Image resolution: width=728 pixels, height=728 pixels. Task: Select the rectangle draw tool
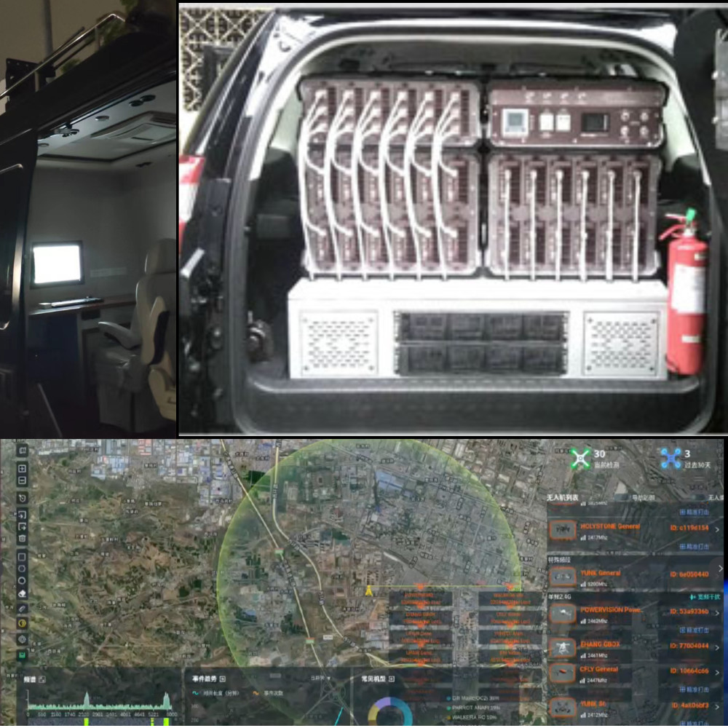tap(22, 557)
